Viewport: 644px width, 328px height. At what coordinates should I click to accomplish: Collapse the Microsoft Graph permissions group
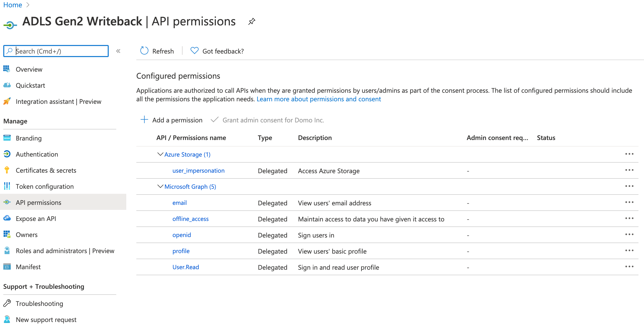(x=160, y=186)
